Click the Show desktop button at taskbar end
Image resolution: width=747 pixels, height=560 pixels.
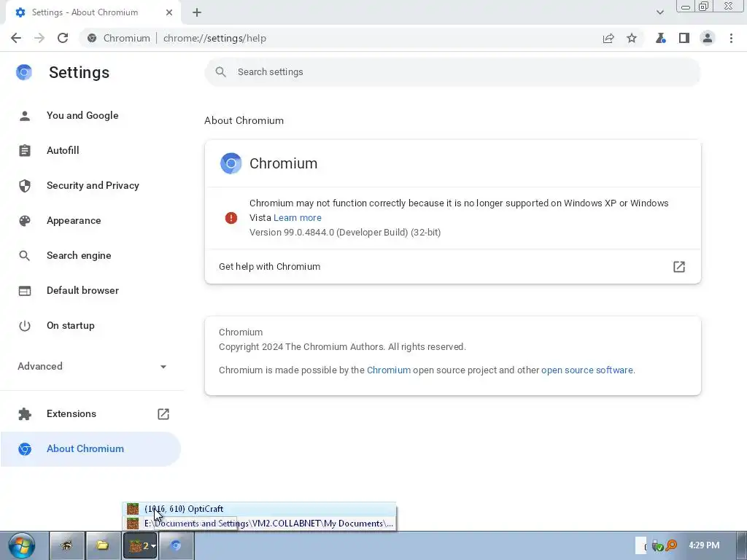click(x=742, y=545)
